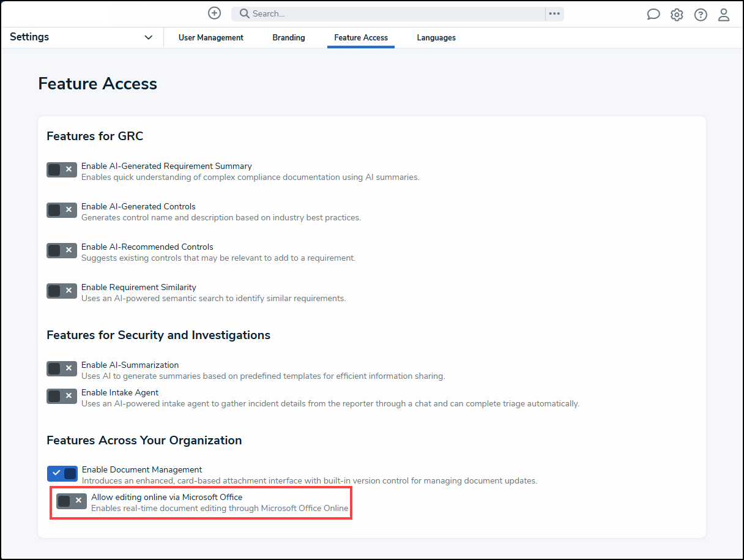Open the chat bubble icon
The height and width of the screenshot is (560, 744).
653,15
